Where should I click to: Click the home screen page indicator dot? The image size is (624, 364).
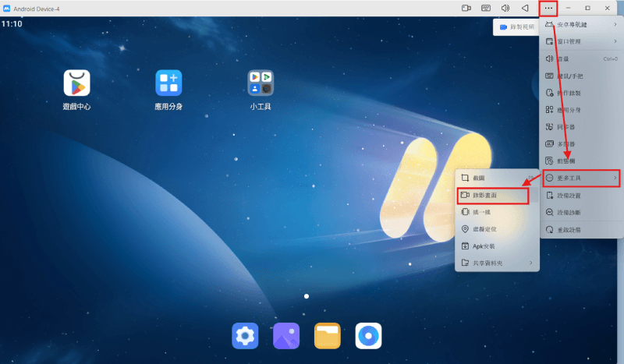coord(307,296)
